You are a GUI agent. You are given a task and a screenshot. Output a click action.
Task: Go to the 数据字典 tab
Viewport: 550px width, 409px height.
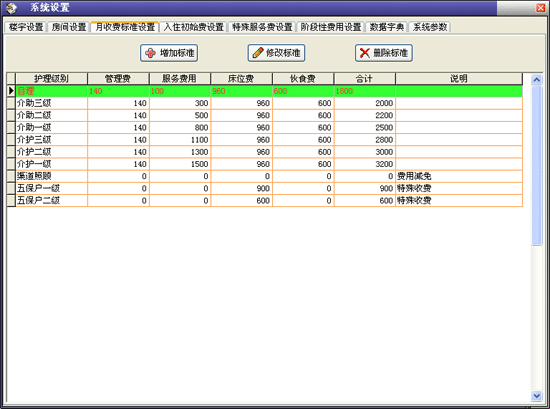(x=387, y=27)
